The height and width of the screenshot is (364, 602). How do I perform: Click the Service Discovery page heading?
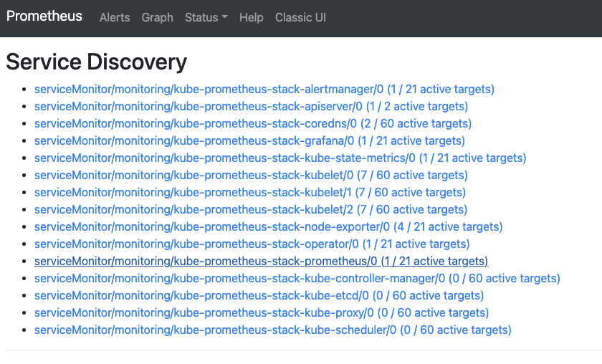[96, 62]
